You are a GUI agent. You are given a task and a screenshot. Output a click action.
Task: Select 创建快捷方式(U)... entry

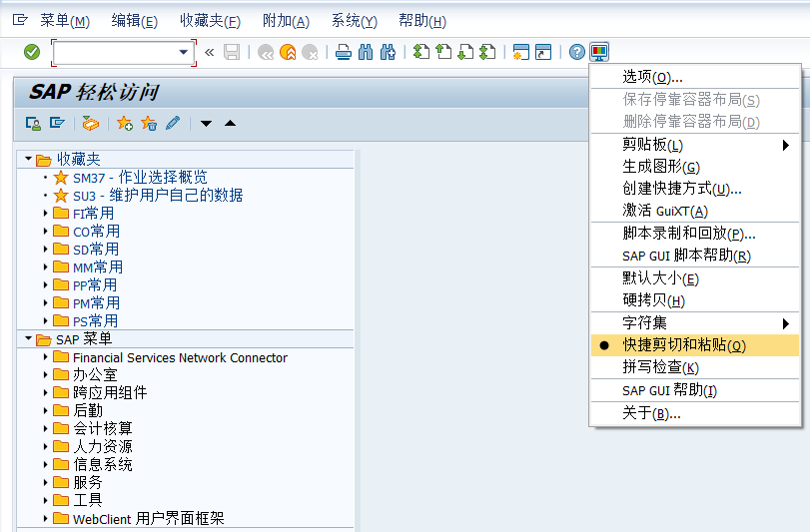pos(695,189)
